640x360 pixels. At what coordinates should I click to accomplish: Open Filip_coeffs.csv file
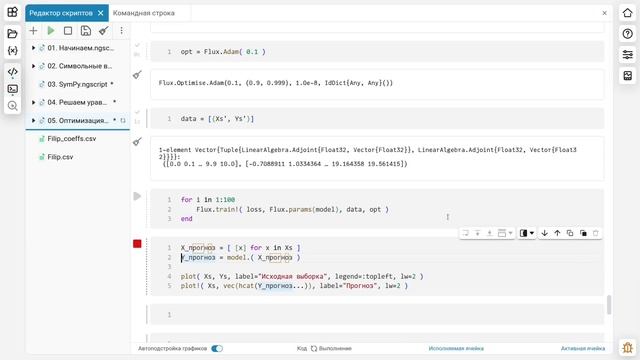pos(71,139)
